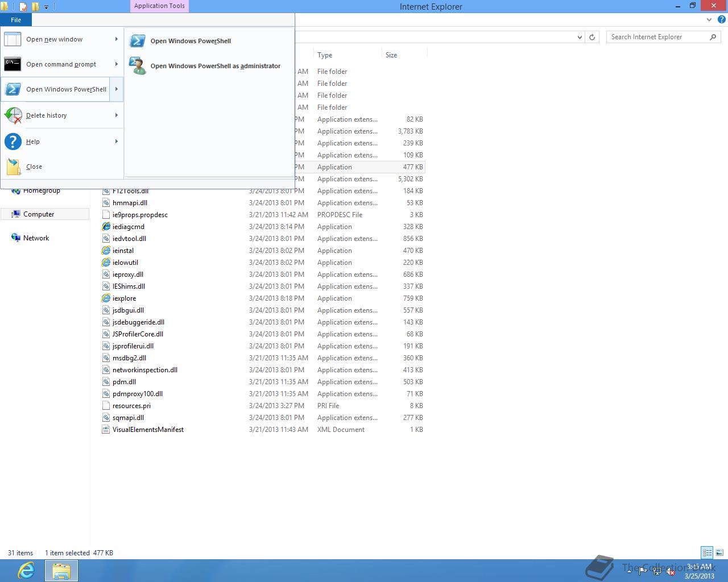The width and height of the screenshot is (728, 582).
Task: Click the Close folder icon in File menu
Action: [x=14, y=167]
